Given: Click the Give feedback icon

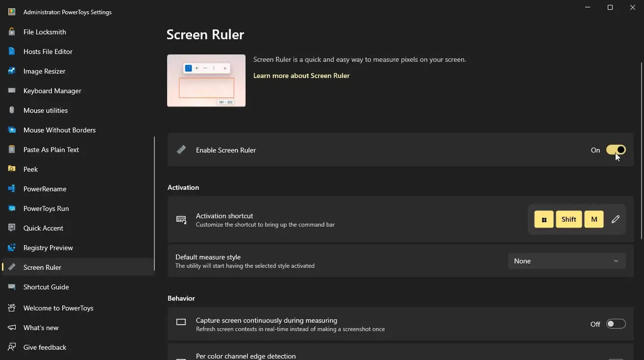Looking at the screenshot, I should (x=12, y=347).
